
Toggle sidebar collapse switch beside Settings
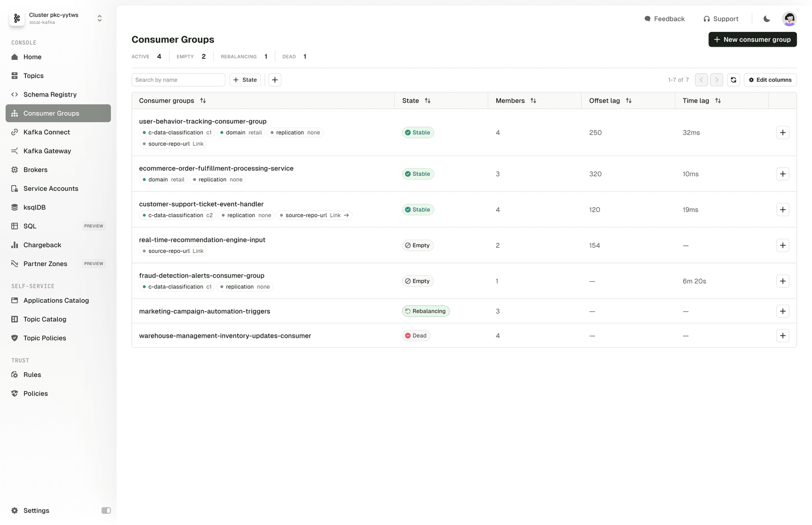click(106, 510)
